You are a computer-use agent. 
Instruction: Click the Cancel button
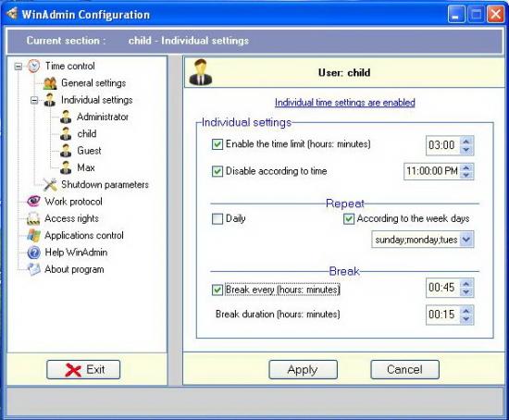(x=404, y=369)
